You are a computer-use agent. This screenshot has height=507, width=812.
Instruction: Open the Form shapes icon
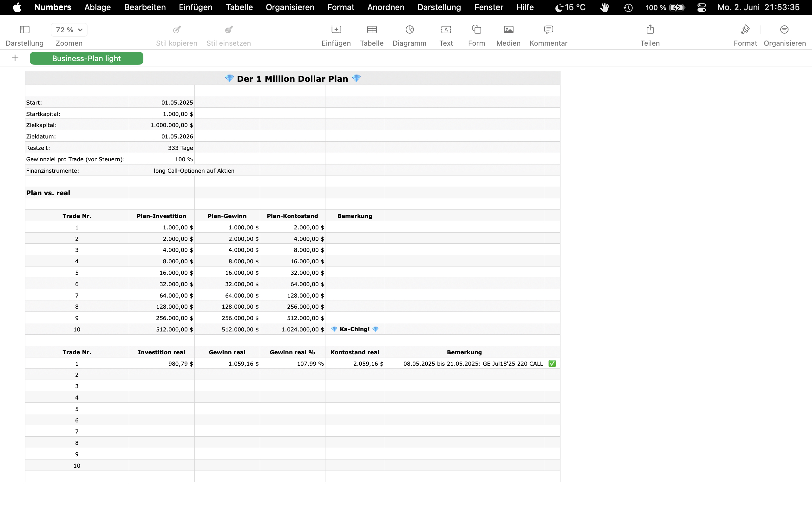click(476, 30)
